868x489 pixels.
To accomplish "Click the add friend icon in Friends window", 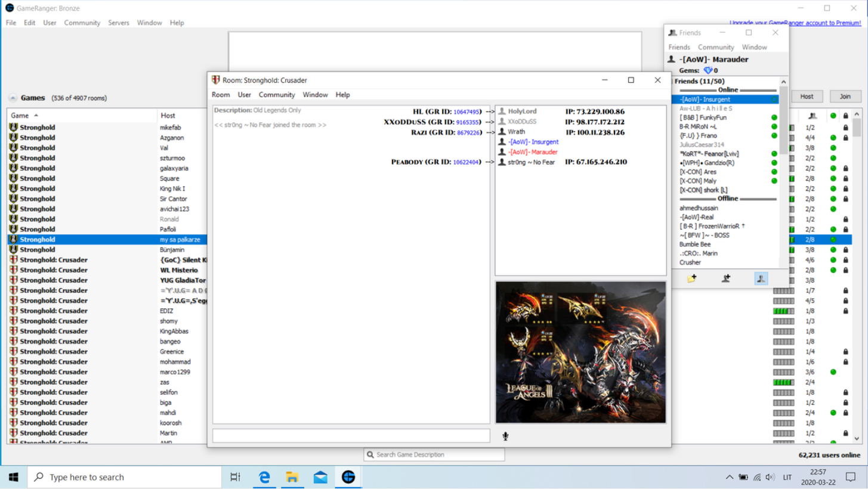I will click(726, 278).
